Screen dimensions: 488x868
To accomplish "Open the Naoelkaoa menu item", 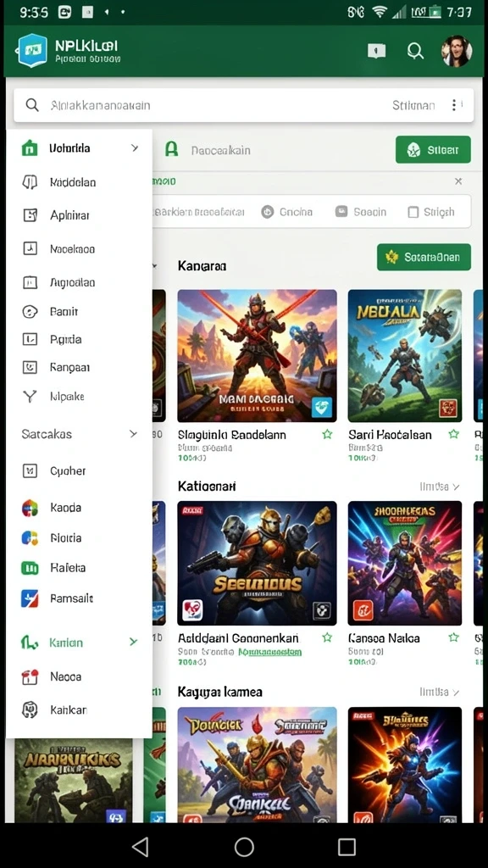I will pos(79,249).
